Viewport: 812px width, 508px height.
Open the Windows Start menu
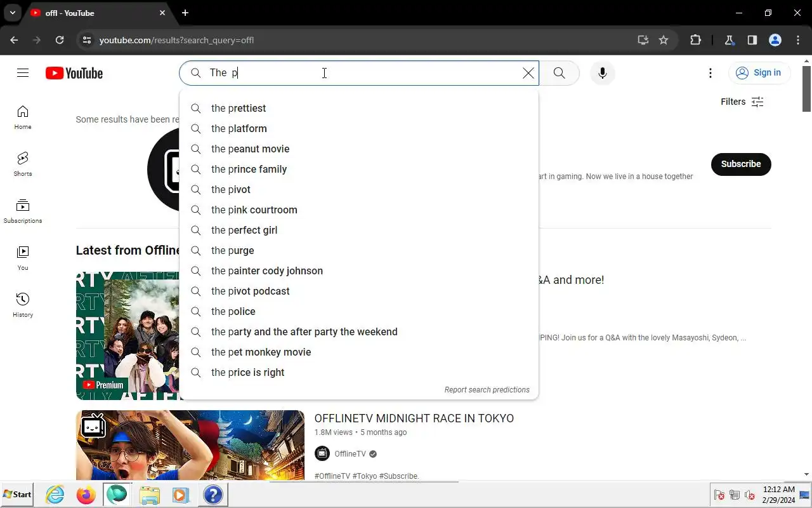click(x=17, y=494)
